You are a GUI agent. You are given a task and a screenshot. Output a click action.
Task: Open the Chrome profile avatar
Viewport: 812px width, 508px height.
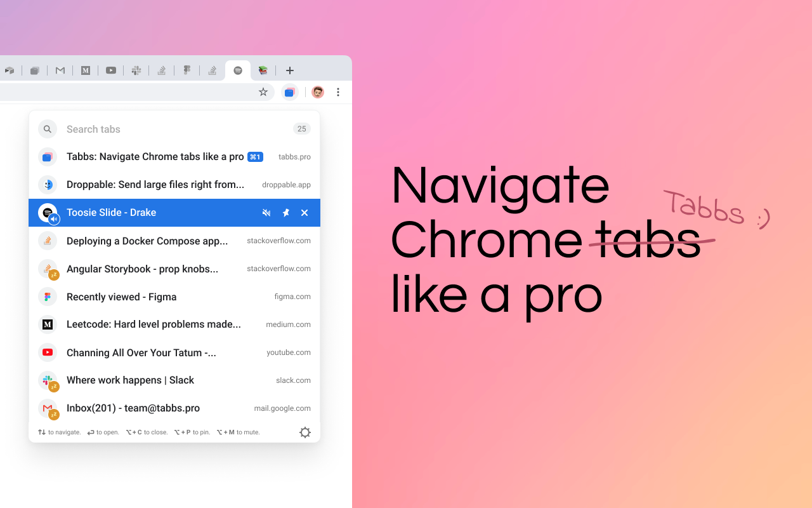[x=318, y=92]
